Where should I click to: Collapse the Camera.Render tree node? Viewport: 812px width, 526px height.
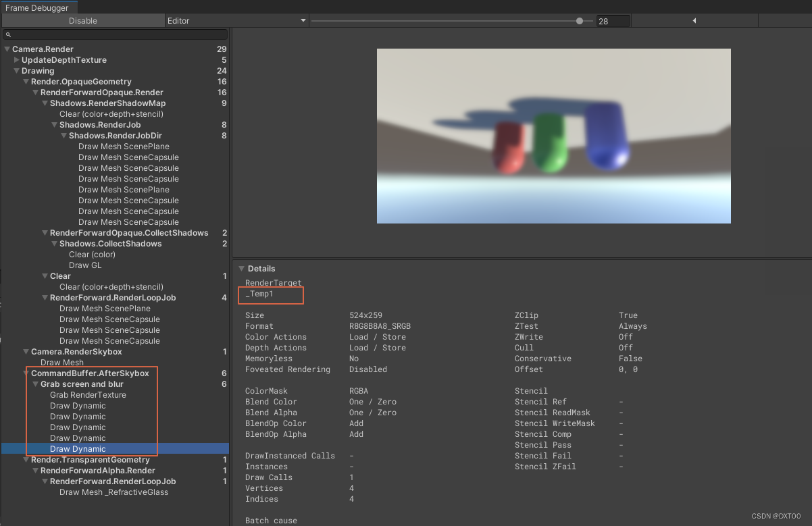(6, 49)
